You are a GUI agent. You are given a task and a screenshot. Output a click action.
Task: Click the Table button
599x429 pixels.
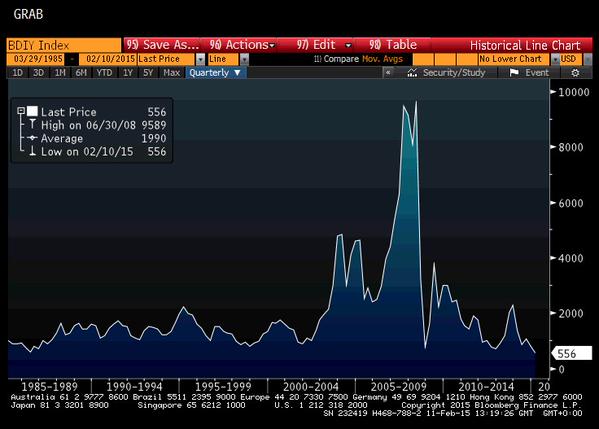click(x=393, y=45)
